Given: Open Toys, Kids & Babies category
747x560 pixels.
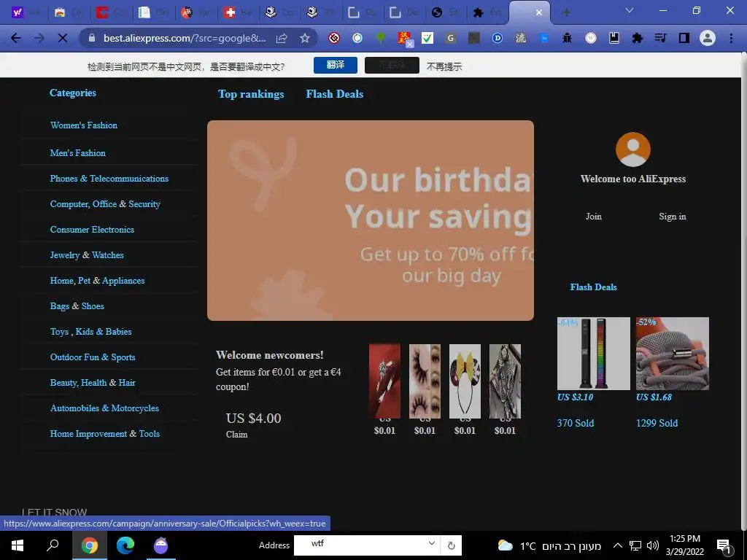Looking at the screenshot, I should [x=91, y=332].
